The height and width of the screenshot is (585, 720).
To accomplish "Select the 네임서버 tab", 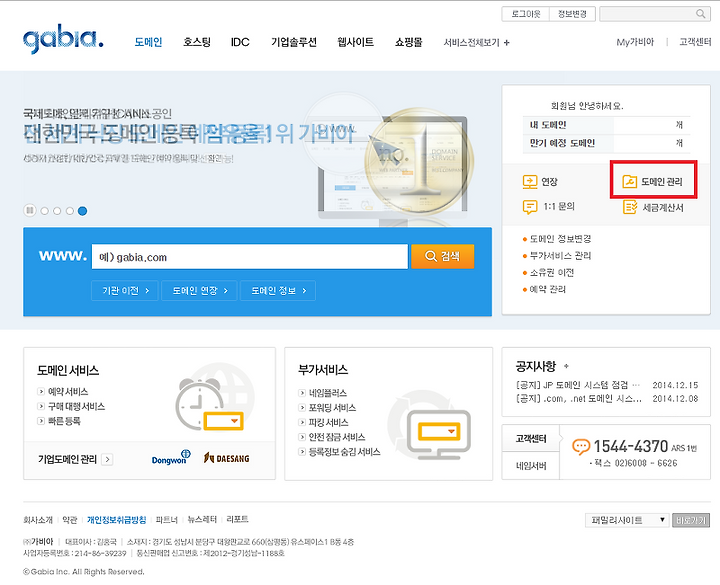I will coord(531,466).
